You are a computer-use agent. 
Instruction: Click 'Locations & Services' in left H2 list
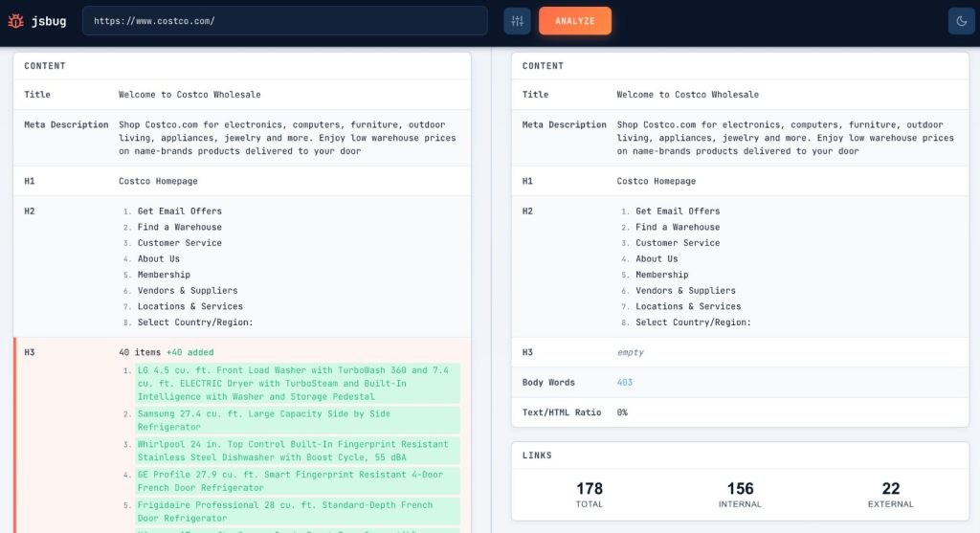(x=190, y=306)
